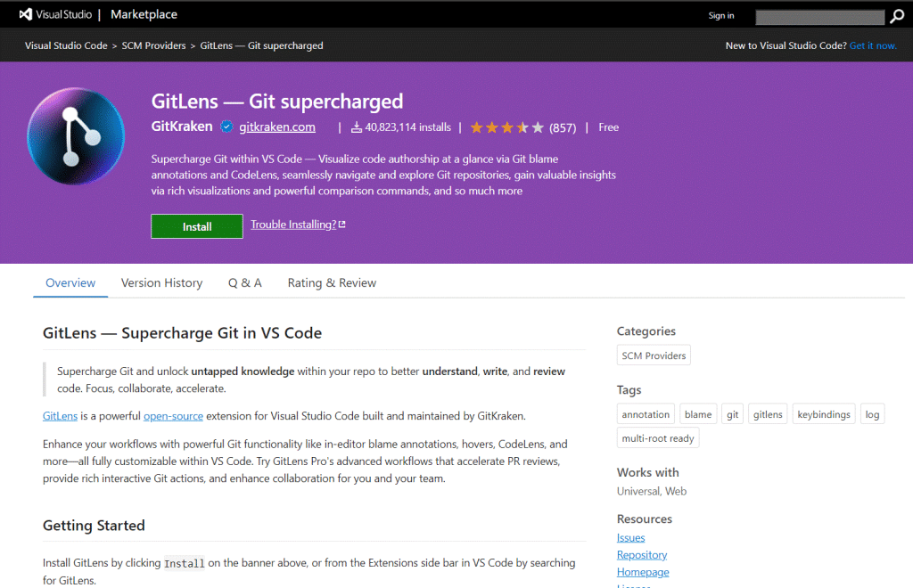Click the keybindings tag
The height and width of the screenshot is (588, 913).
point(824,414)
